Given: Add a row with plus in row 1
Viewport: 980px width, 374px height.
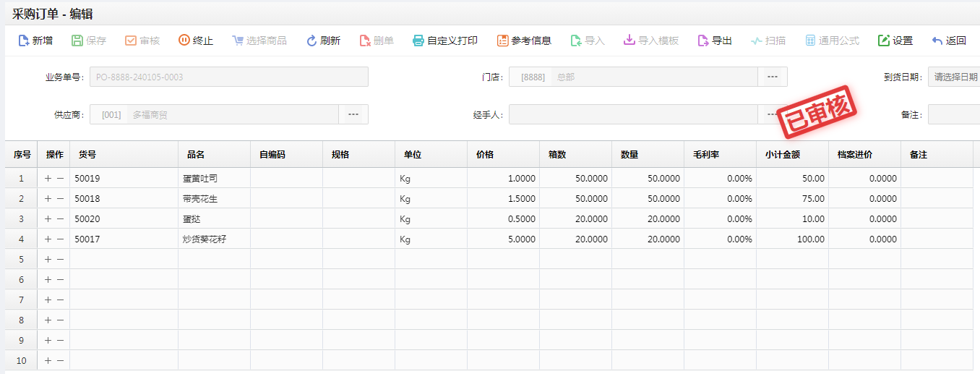Looking at the screenshot, I should point(48,178).
